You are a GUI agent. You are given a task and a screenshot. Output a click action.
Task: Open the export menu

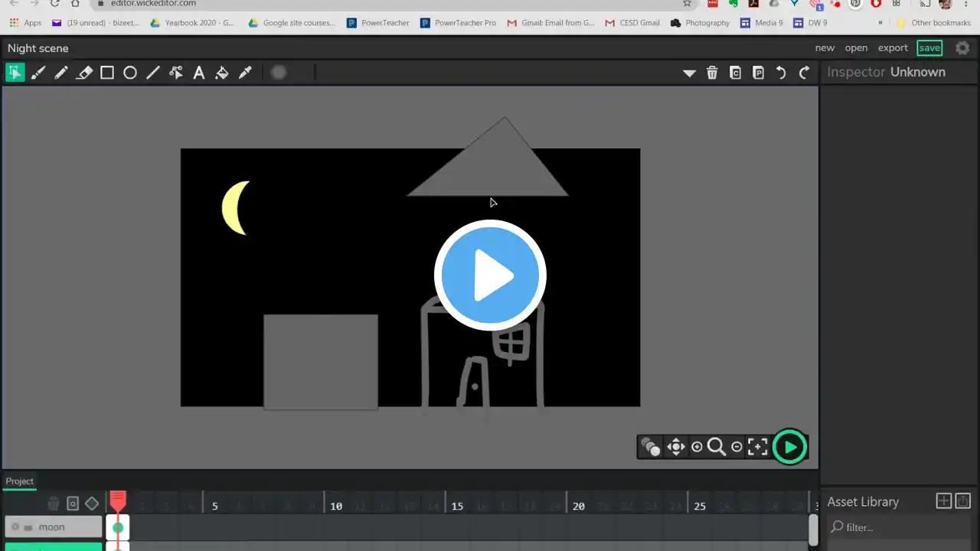click(892, 47)
